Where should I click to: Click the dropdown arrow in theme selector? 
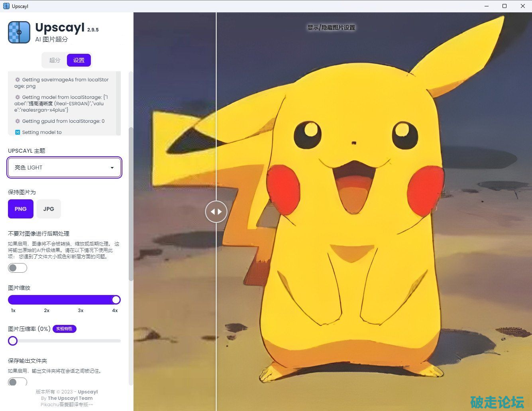pos(112,168)
